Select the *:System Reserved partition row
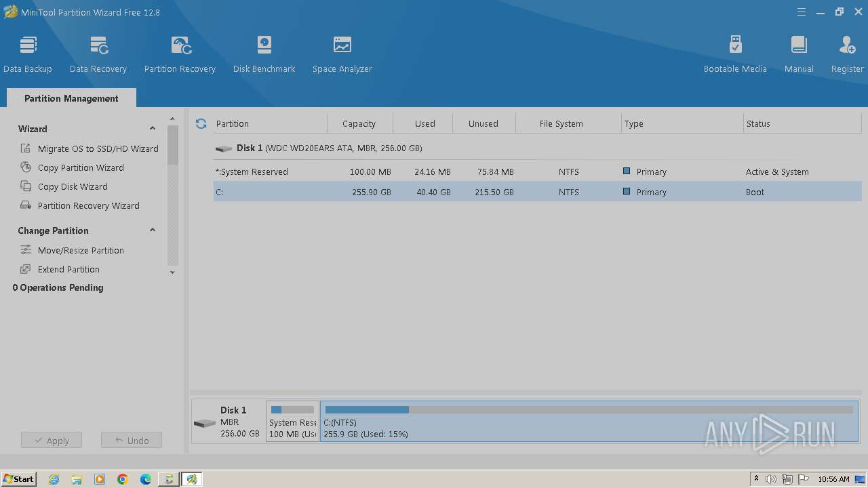Screen dimensions: 868x488 (x=538, y=171)
